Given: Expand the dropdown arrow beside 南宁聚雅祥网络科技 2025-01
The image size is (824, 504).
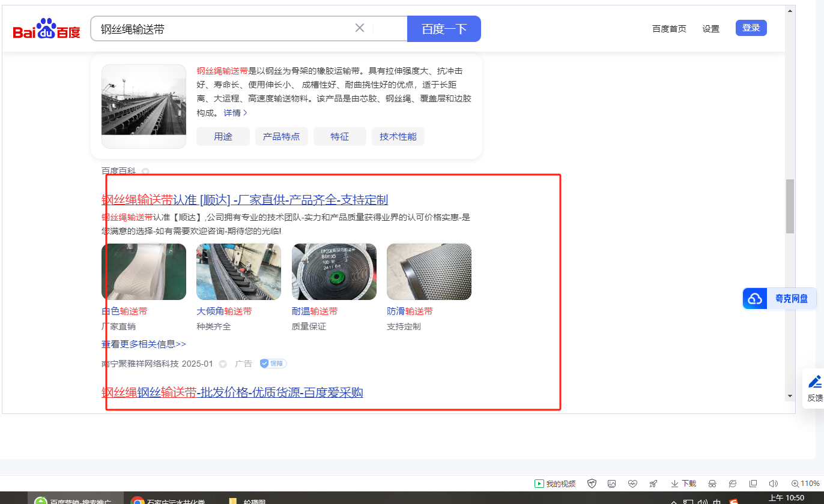Looking at the screenshot, I should click(223, 364).
